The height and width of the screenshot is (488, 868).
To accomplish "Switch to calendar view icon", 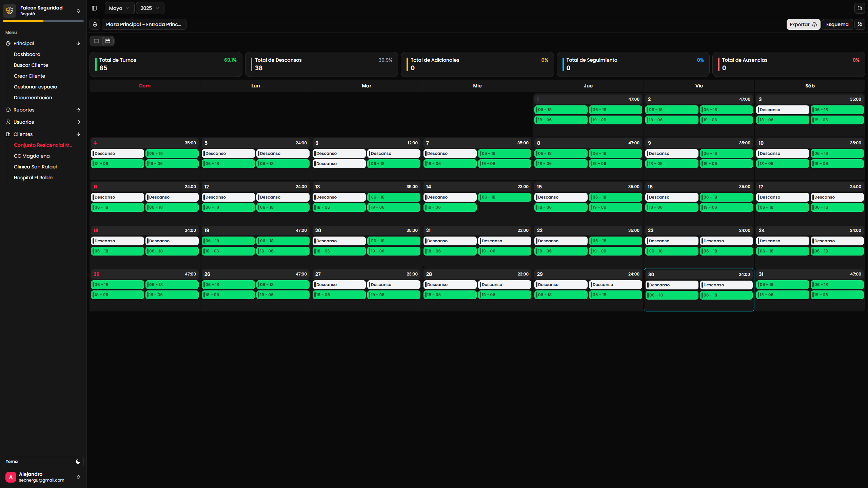I will [108, 41].
